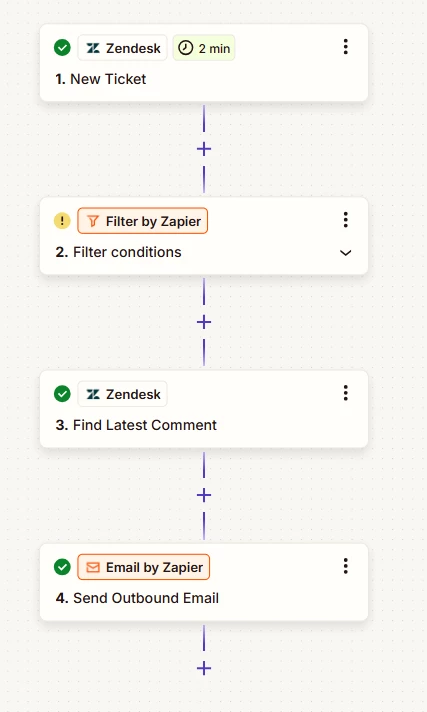
Task: Select the Email by Zapier app badge
Action: (144, 567)
